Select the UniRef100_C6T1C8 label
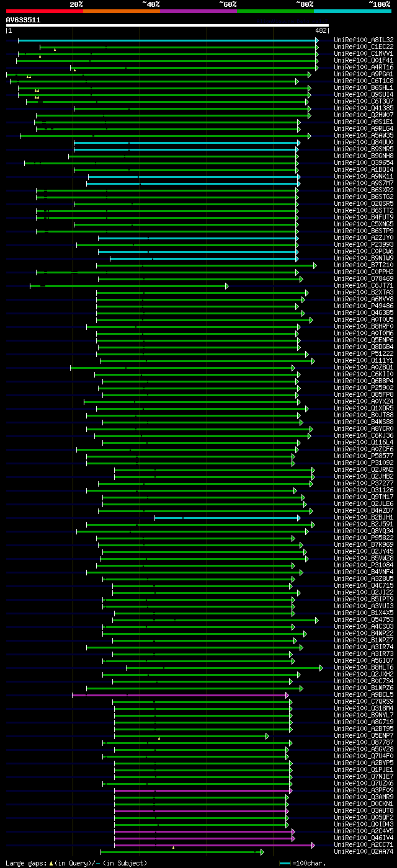This screenshot has height=868, width=397. tap(364, 81)
